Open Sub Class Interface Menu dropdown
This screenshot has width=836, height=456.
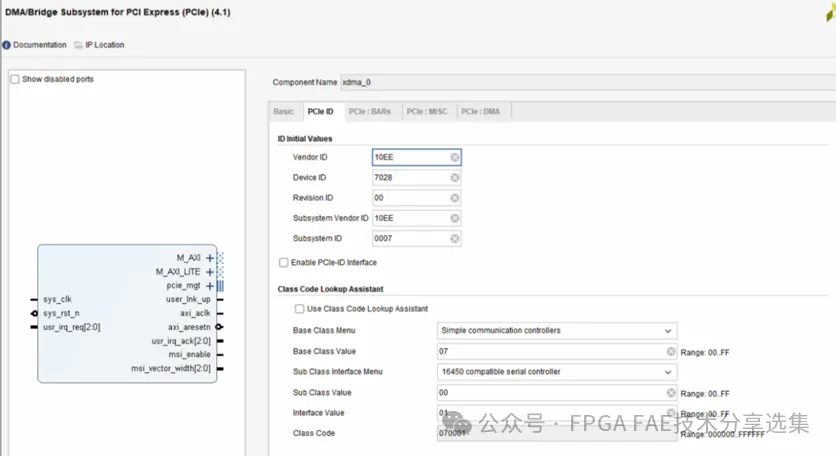click(x=557, y=372)
